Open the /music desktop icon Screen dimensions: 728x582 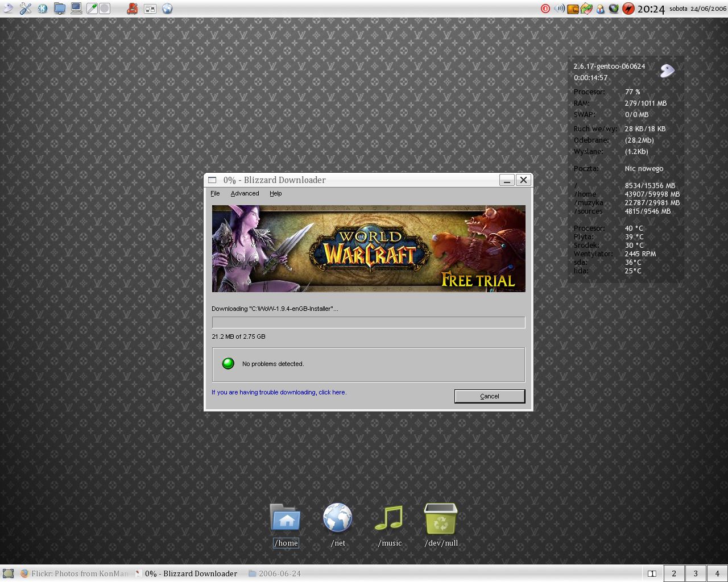390,525
